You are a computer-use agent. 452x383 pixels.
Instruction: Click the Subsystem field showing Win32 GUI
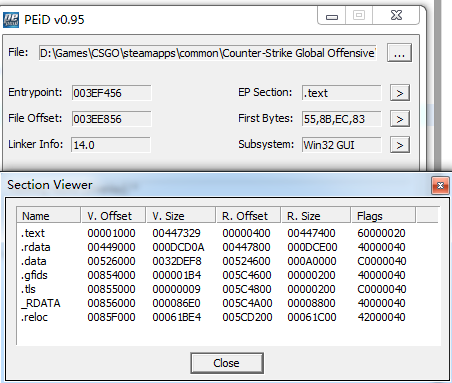pos(341,145)
